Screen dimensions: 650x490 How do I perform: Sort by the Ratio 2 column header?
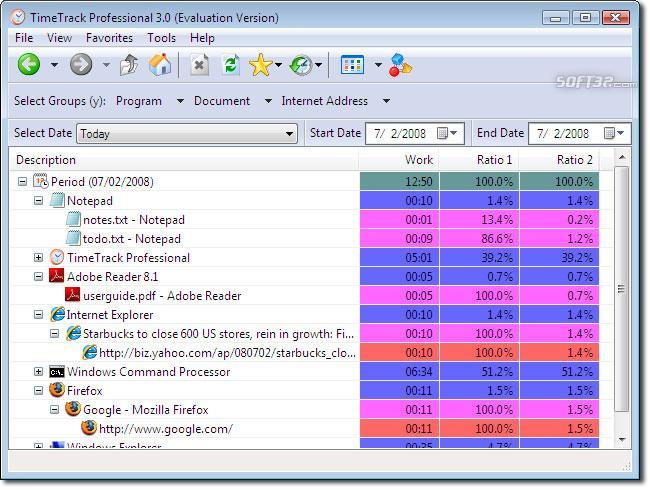tap(559, 160)
